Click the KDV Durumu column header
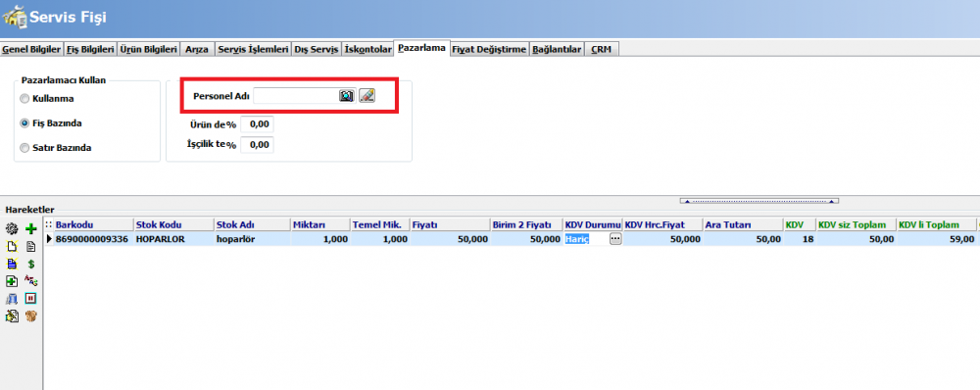Screen dimensions: 980x390 593,225
